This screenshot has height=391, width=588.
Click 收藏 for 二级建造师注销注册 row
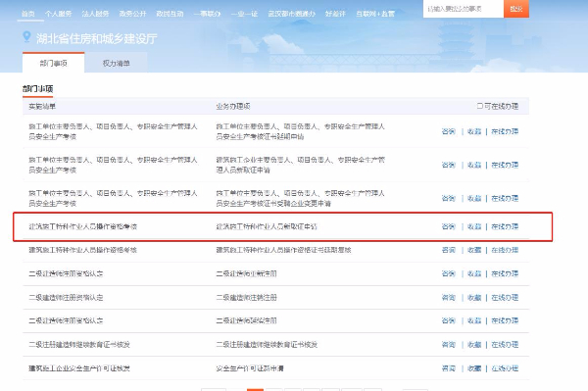tap(474, 298)
